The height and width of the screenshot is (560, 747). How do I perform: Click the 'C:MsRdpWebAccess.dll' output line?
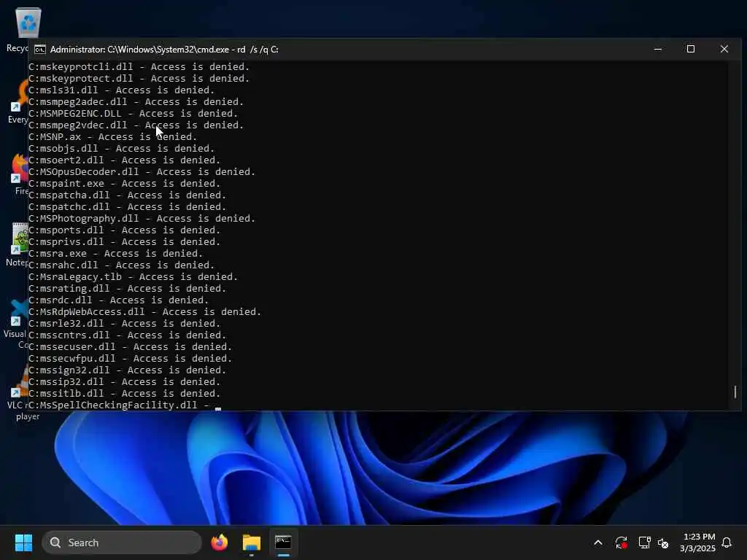pos(145,311)
